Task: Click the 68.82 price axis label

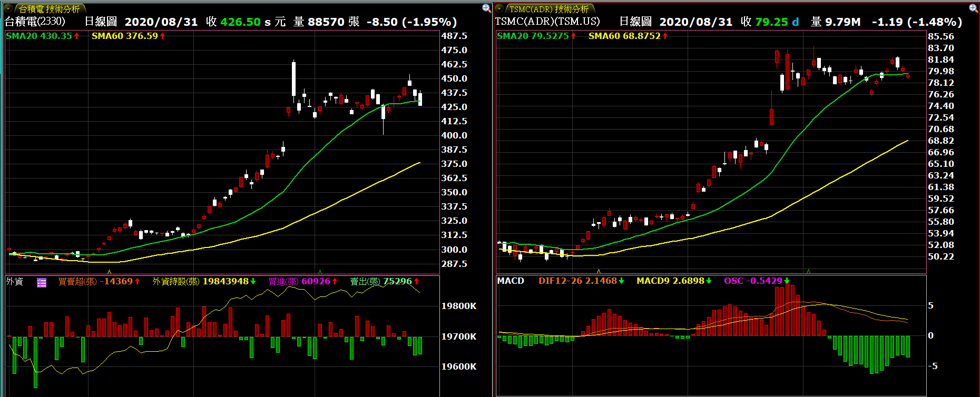Action: pos(941,141)
